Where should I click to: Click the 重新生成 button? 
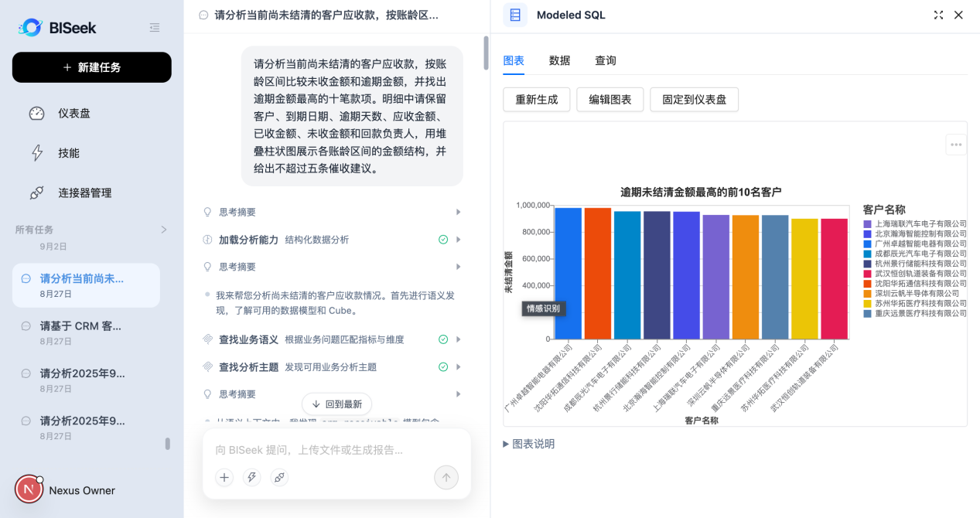(537, 100)
